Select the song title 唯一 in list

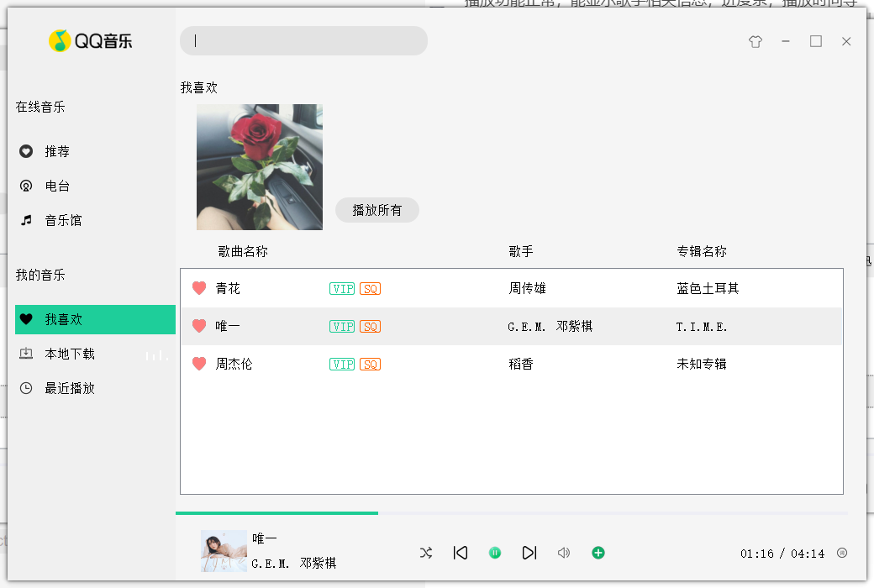228,326
